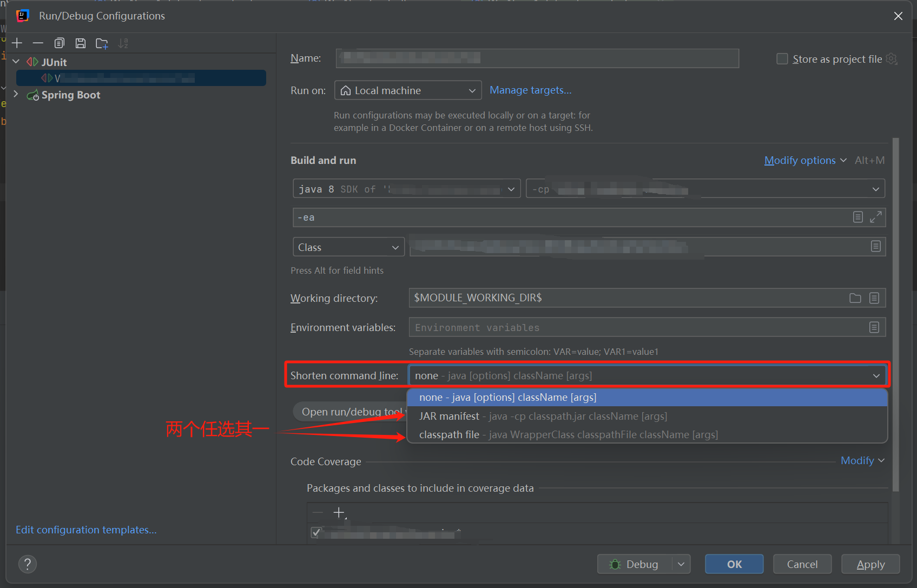Open Code Coverage Modify dropdown
Image resolution: width=917 pixels, height=588 pixels.
(x=862, y=460)
